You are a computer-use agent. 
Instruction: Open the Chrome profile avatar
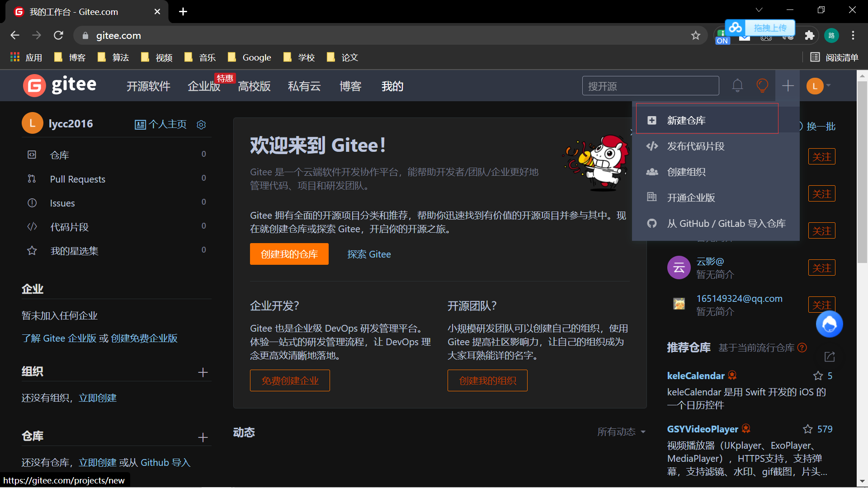coord(831,35)
